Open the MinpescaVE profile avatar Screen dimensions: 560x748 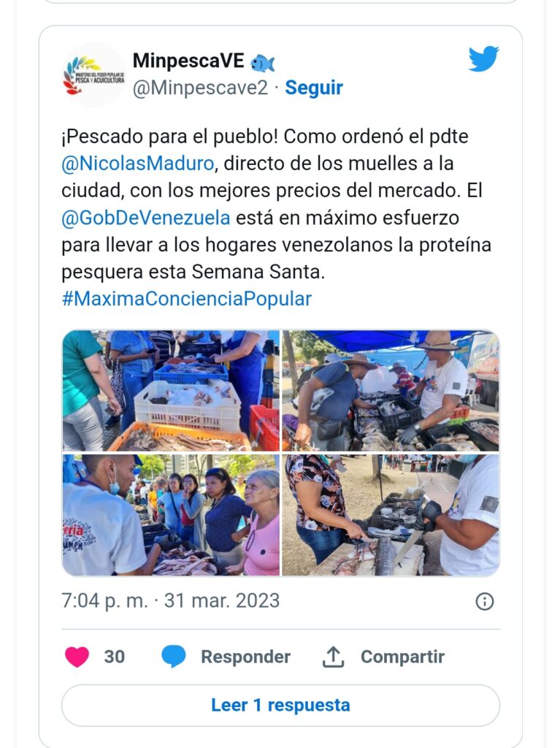pos(94,75)
